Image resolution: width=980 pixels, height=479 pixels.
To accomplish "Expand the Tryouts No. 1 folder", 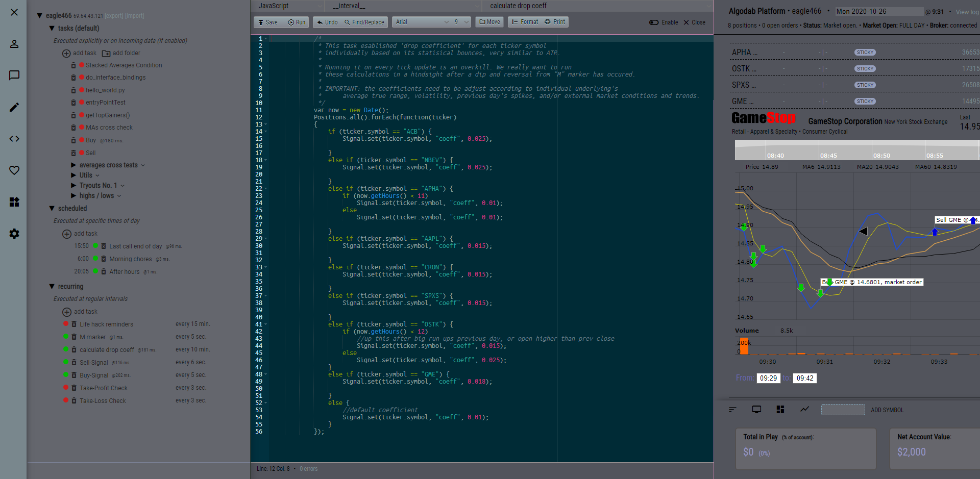I will [x=97, y=185].
